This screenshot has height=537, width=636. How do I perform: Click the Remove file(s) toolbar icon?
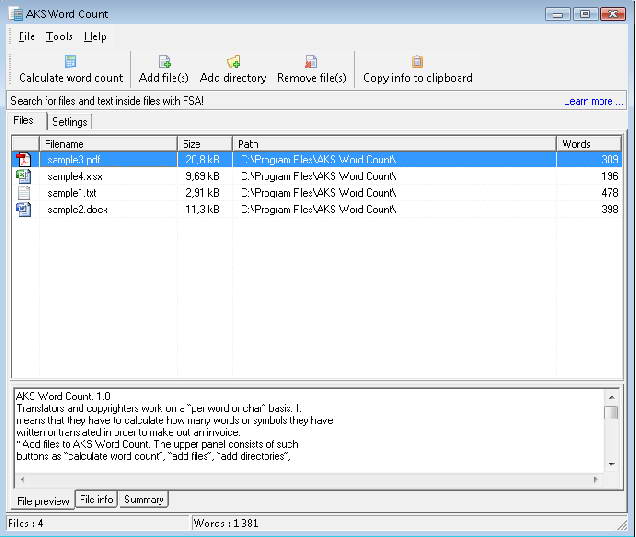tap(311, 62)
